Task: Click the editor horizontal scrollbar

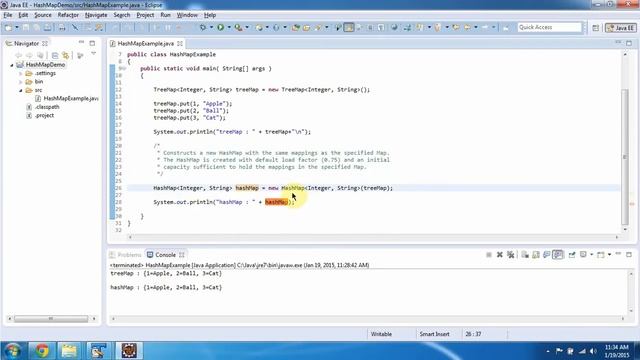Action: click(373, 237)
